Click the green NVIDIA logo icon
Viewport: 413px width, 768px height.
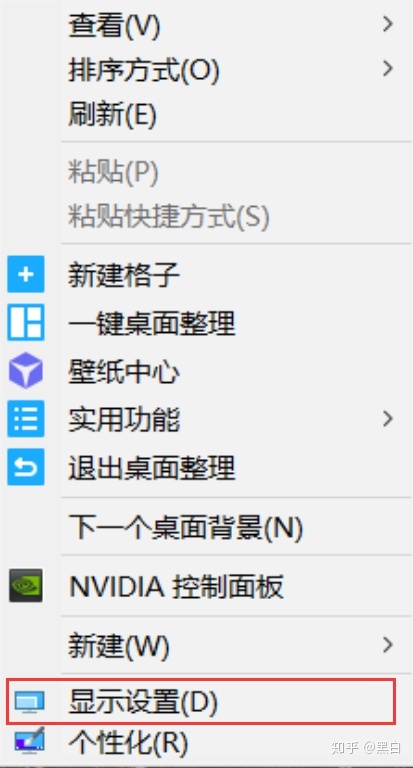25,585
